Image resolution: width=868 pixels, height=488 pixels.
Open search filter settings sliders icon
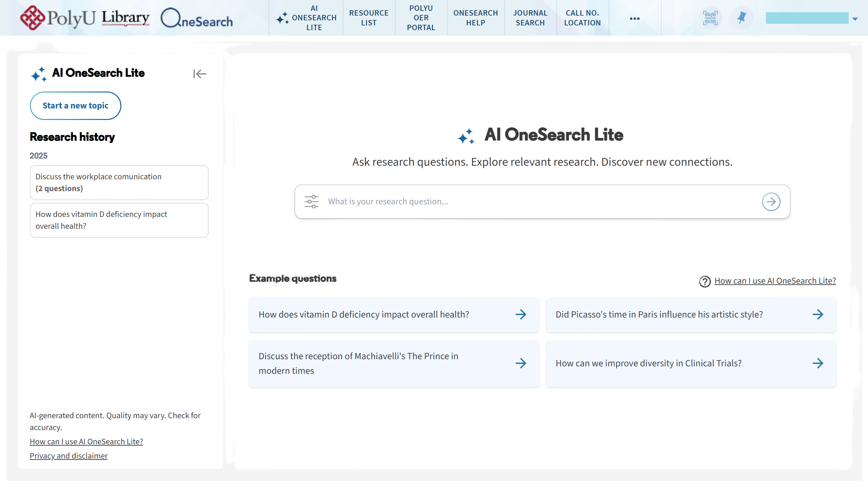pos(311,202)
